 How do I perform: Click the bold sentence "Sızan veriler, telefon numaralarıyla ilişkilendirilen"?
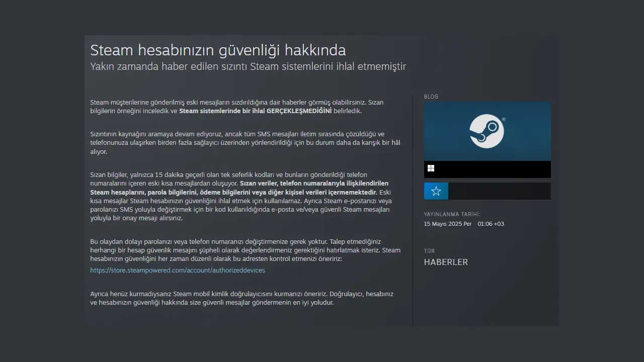(x=314, y=183)
